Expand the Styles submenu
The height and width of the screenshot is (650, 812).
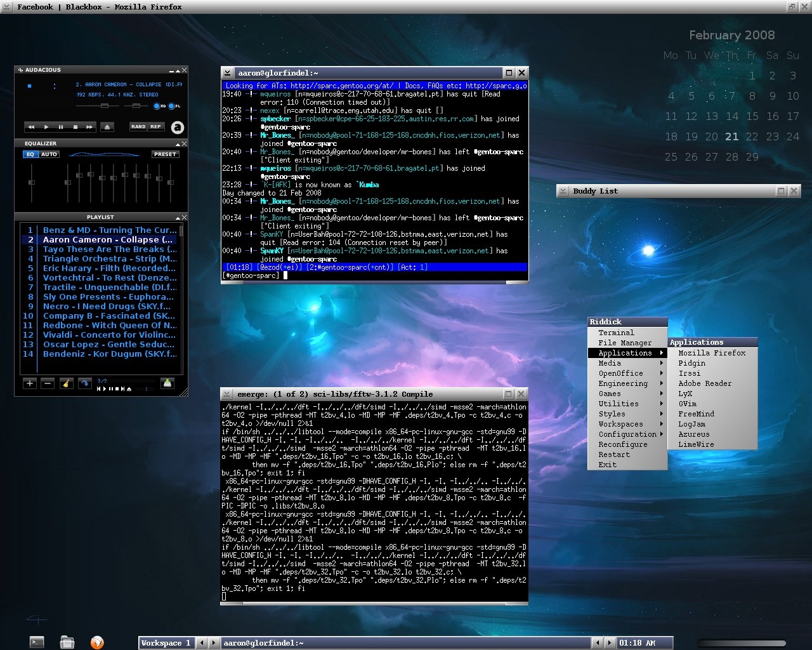click(627, 414)
